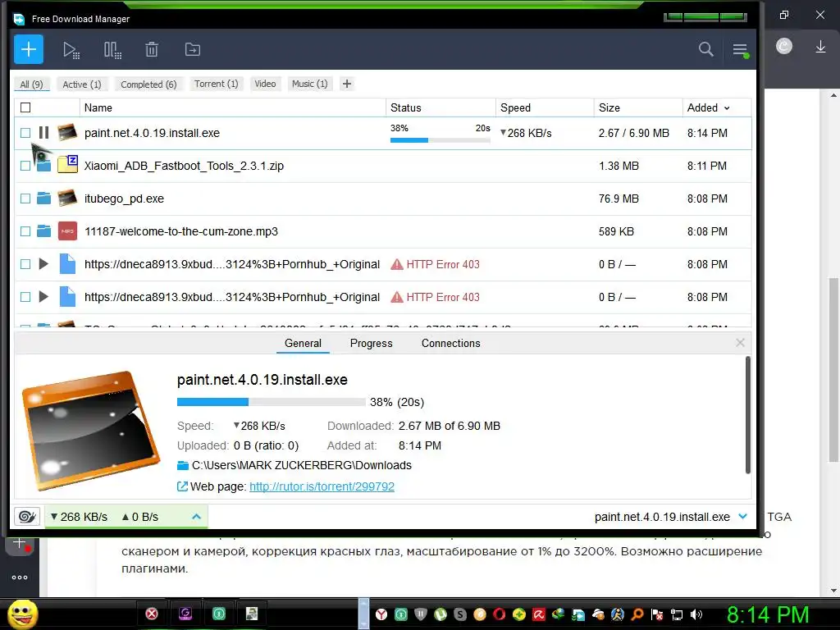Resume the second HTTP Error 403 download
This screenshot has height=630, width=840.
tap(43, 296)
